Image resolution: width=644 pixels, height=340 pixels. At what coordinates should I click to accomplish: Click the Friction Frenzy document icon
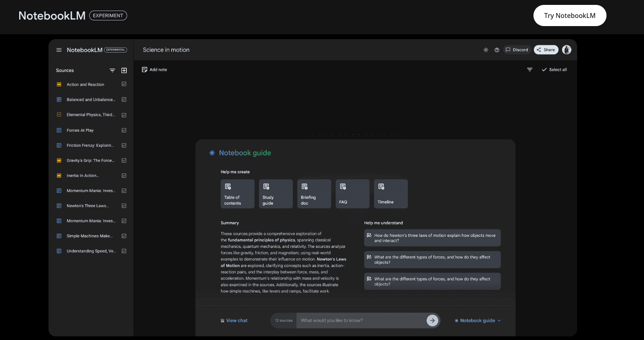[x=59, y=145]
